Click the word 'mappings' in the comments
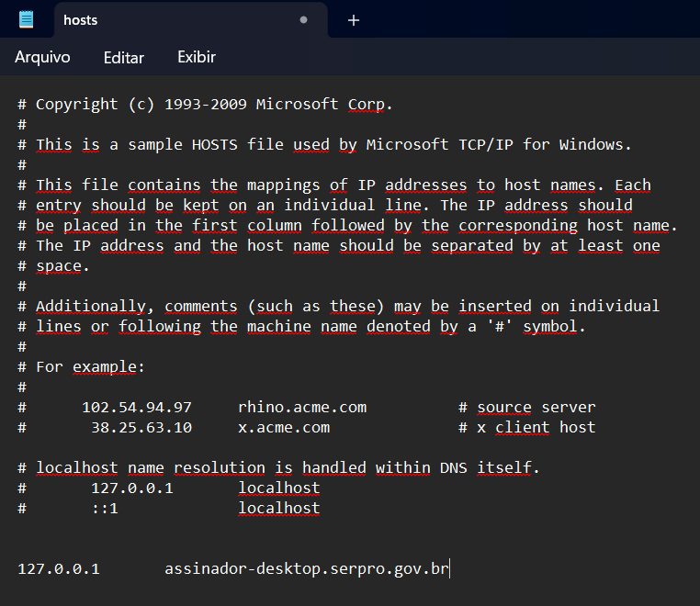This screenshot has width=700, height=606. tap(284, 185)
